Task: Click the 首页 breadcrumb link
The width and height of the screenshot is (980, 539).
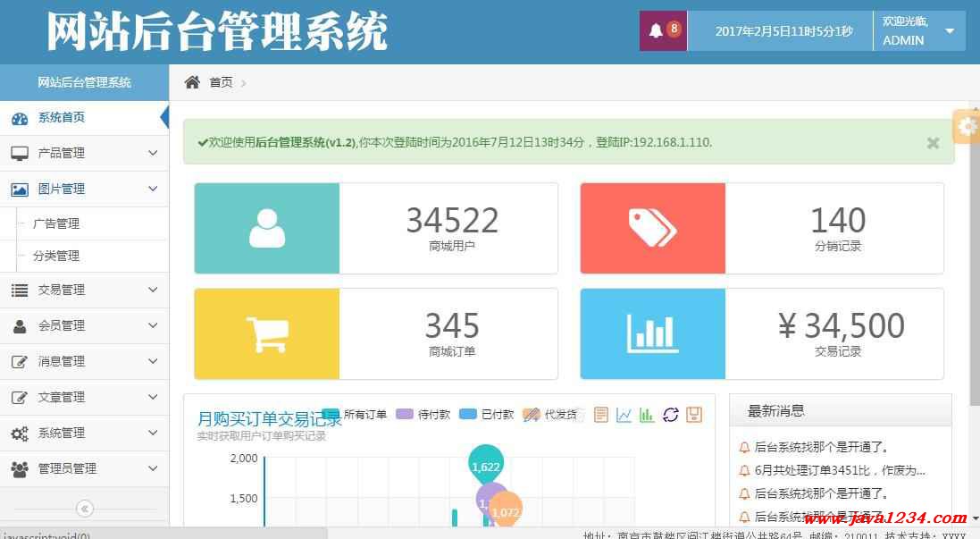Action: click(221, 82)
